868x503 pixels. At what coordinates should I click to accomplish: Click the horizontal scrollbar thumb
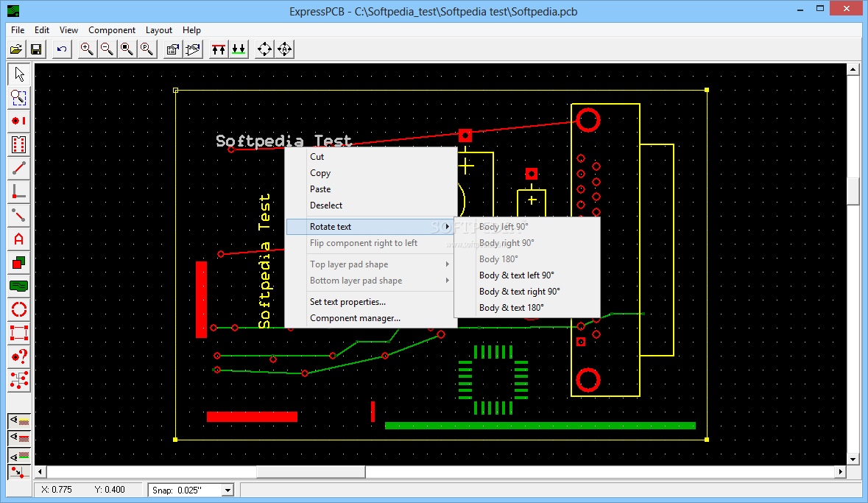point(311,472)
